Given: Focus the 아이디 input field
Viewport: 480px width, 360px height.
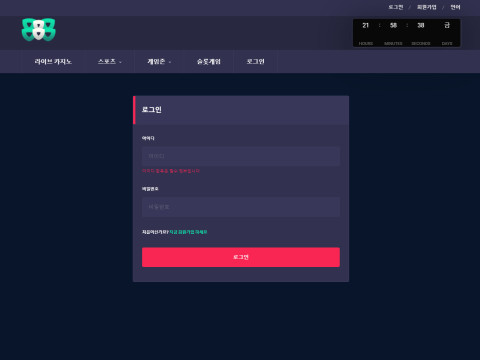Looking at the screenshot, I should [x=241, y=156].
